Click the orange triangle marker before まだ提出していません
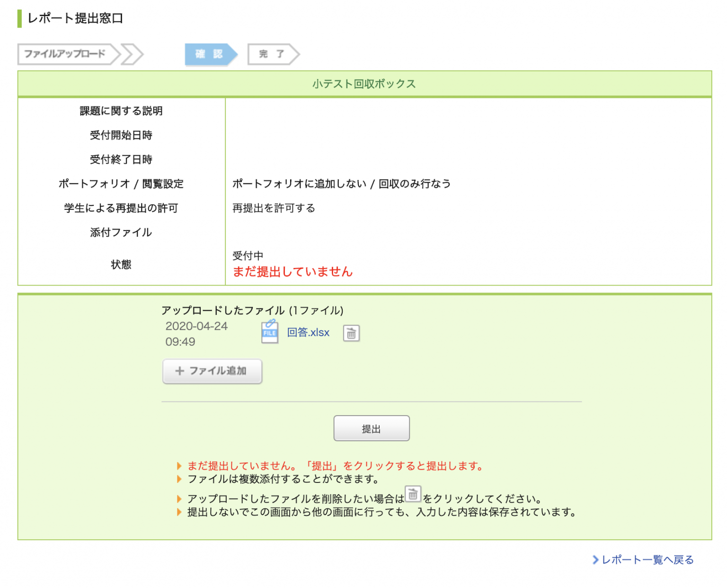Screen dimensions: 727x588 point(180,465)
